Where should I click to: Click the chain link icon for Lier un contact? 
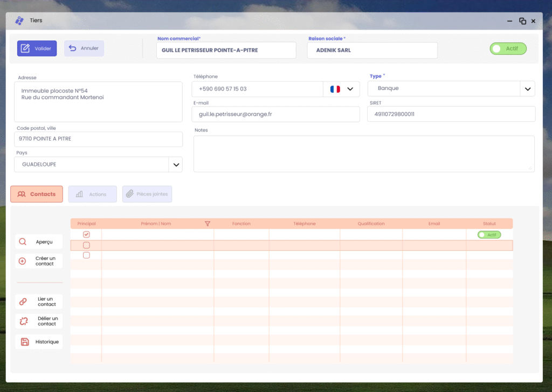23,302
